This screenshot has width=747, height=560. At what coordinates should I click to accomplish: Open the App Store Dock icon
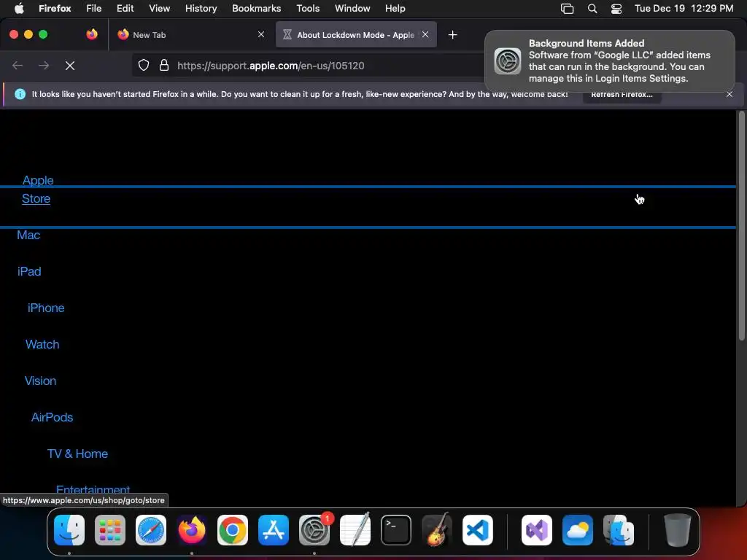pos(274,529)
